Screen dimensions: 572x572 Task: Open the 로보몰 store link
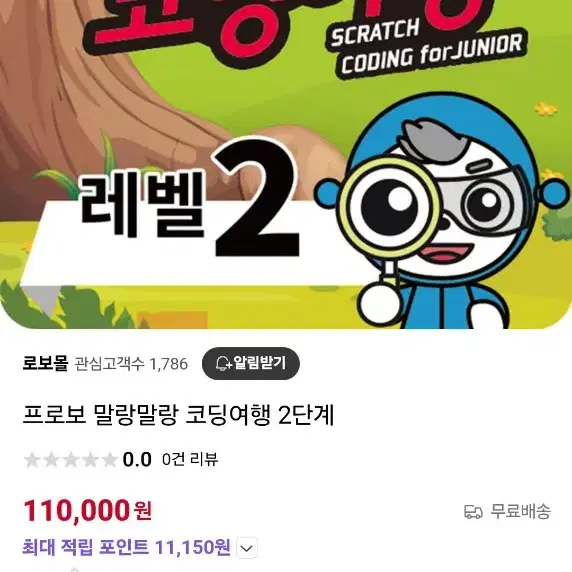(45, 363)
